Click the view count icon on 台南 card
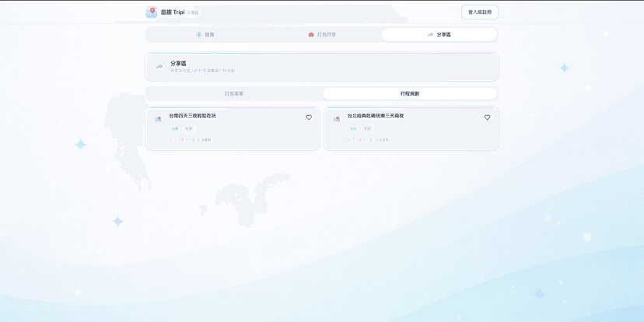 (x=171, y=140)
